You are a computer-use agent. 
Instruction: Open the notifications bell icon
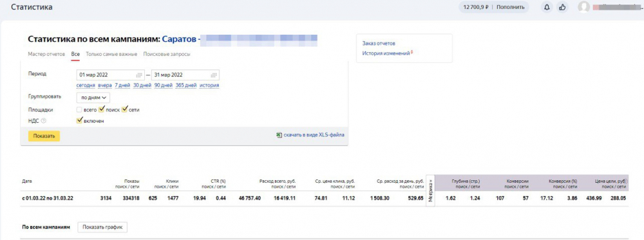click(547, 7)
